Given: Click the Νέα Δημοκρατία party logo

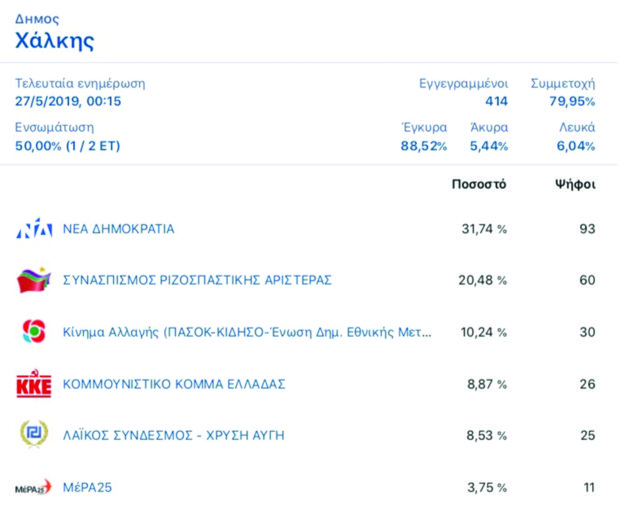Looking at the screenshot, I should 33,229.
